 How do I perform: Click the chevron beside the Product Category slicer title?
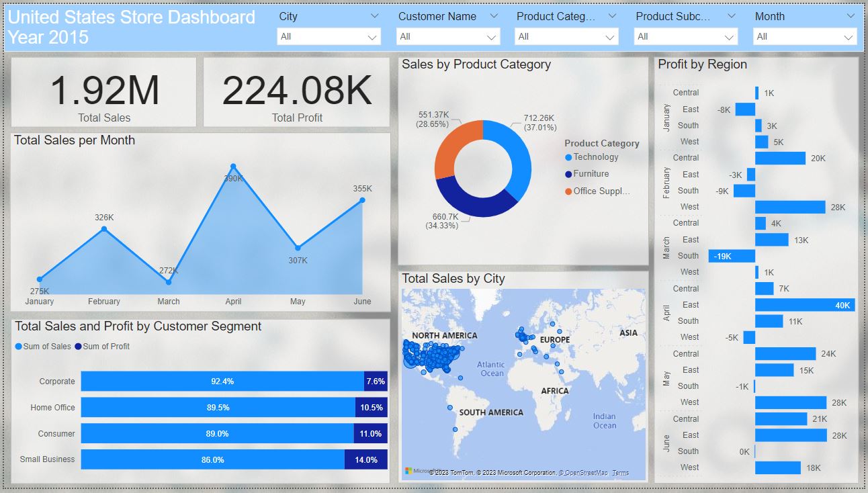click(x=612, y=16)
